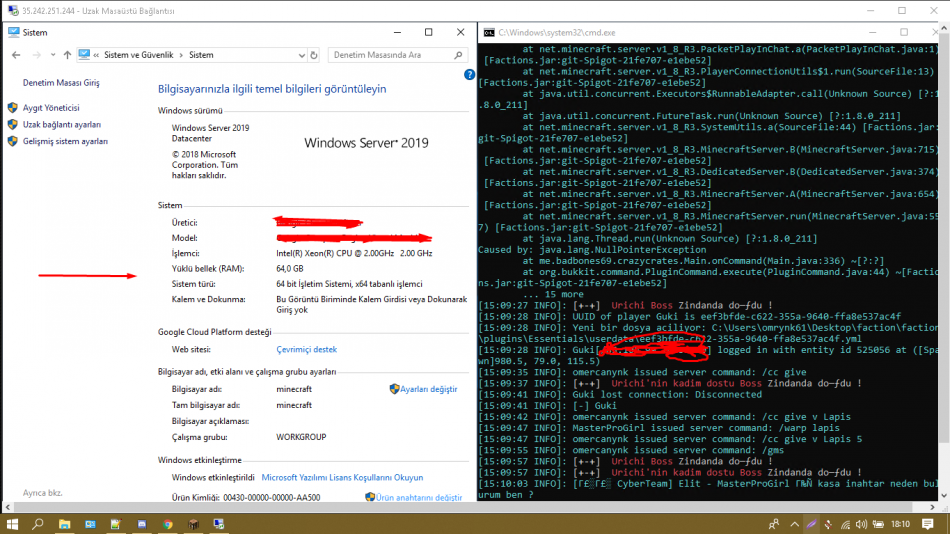950x534 pixels.
Task: Select the '64,0 GB' RAM value text
Action: point(290,269)
